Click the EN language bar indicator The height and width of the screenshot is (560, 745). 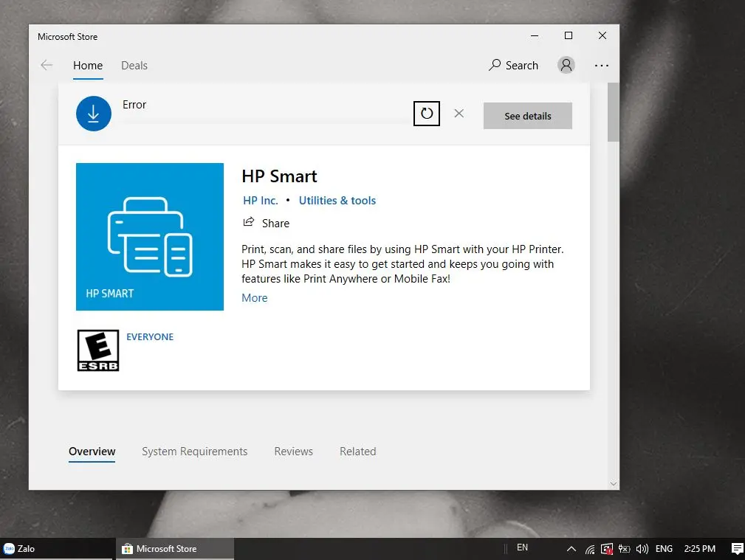coord(522,547)
